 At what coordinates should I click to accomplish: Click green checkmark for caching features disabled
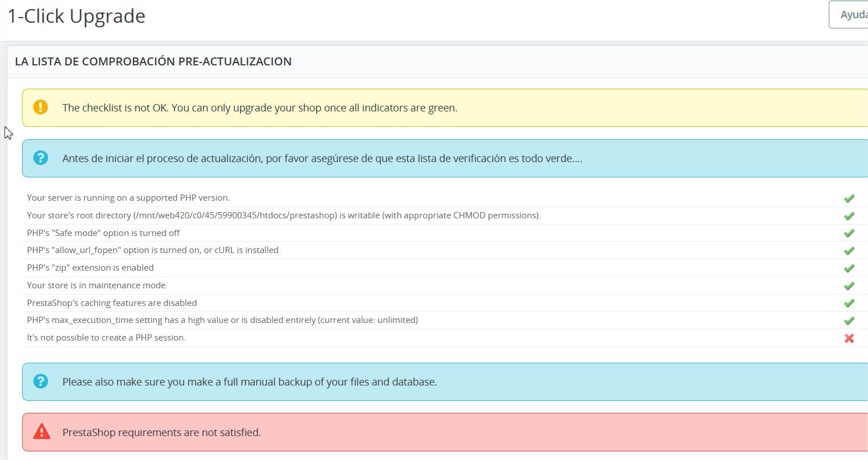[849, 303]
